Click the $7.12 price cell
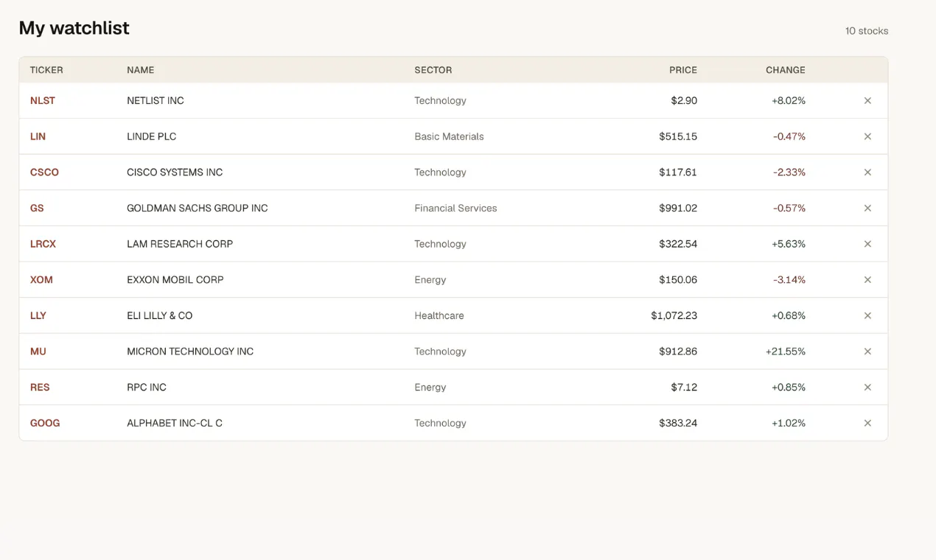936x560 pixels. [684, 388]
